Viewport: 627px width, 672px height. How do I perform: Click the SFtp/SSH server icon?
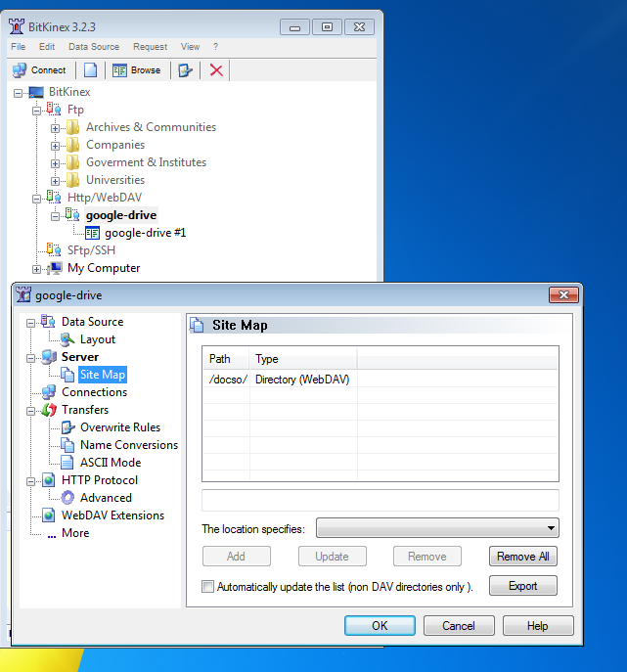click(x=54, y=249)
